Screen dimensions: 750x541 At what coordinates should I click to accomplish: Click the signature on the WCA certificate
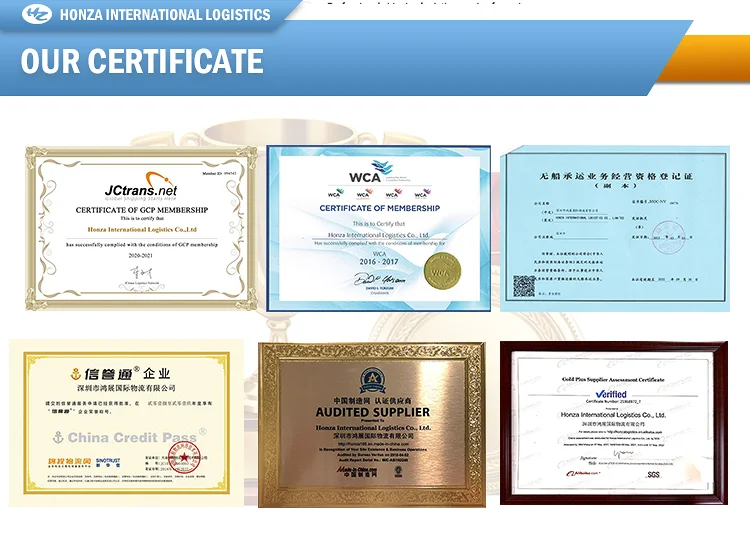tap(379, 279)
